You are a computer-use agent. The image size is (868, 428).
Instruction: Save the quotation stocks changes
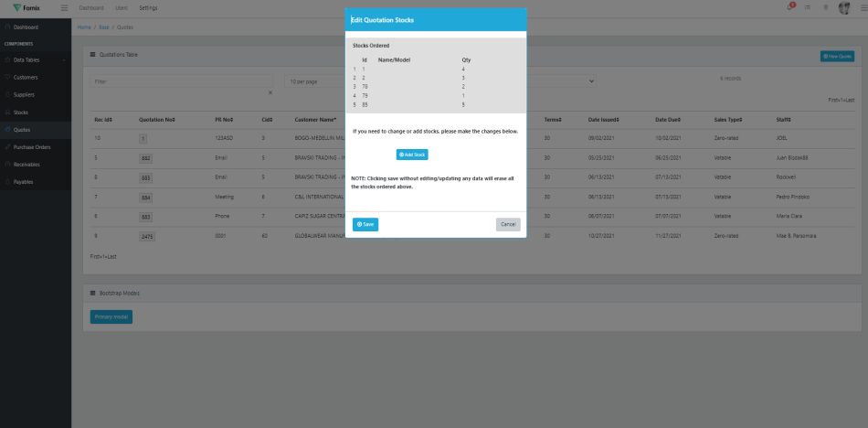(365, 224)
